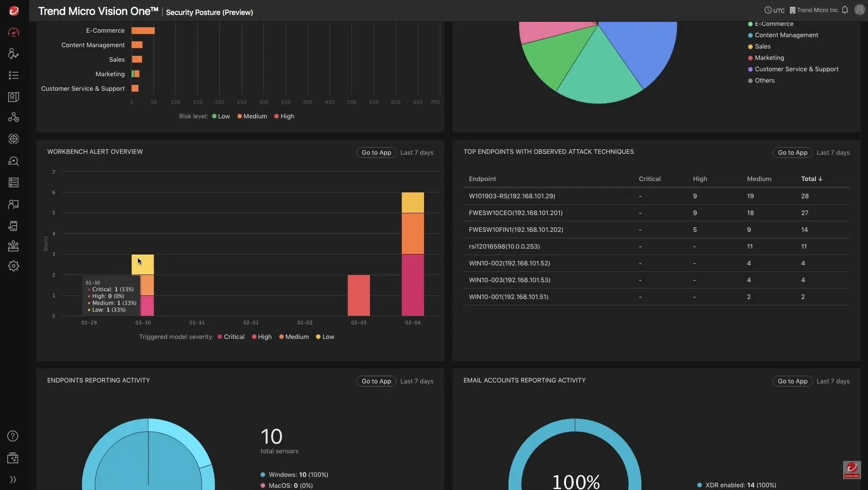
Task: Click Go to App in Workbench Alert Overview
Action: click(376, 152)
